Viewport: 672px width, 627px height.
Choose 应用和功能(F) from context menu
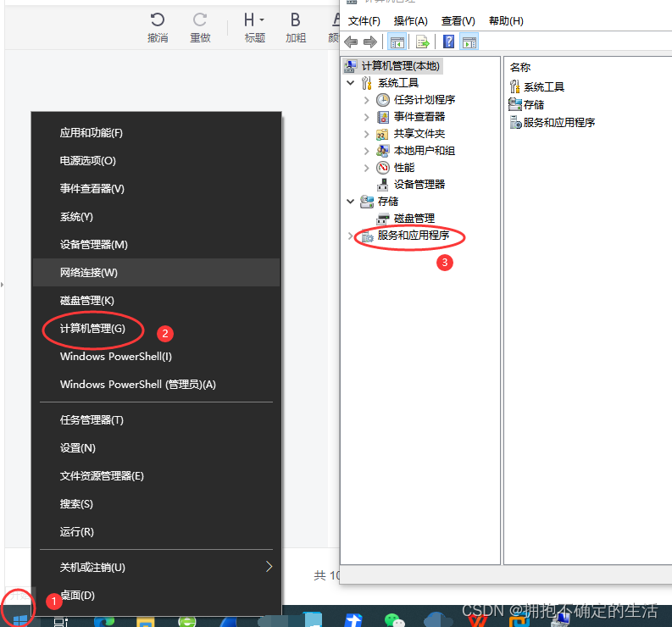click(157, 133)
